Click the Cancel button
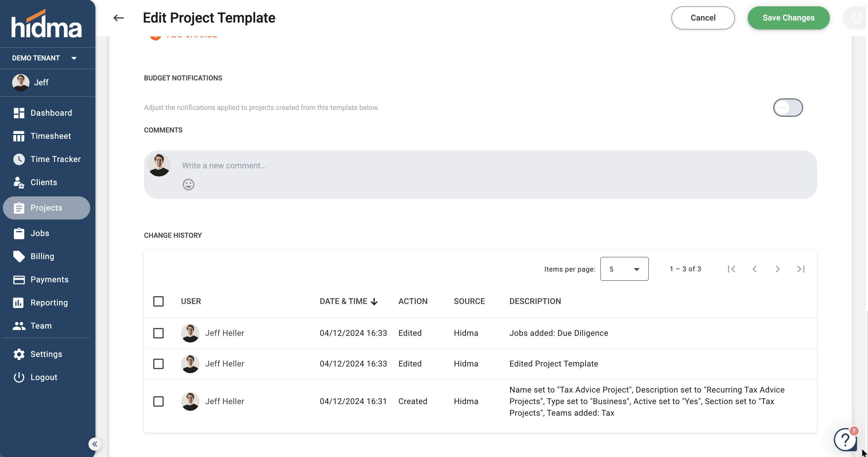This screenshot has height=457, width=868. tap(703, 18)
